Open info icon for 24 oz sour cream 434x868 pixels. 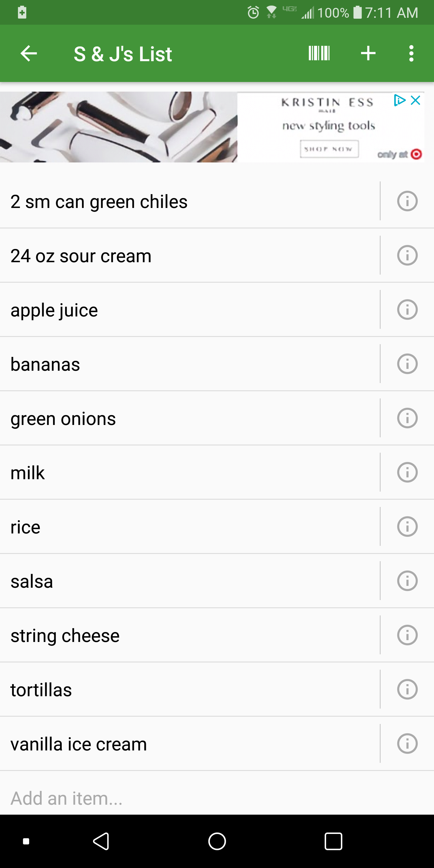click(407, 255)
